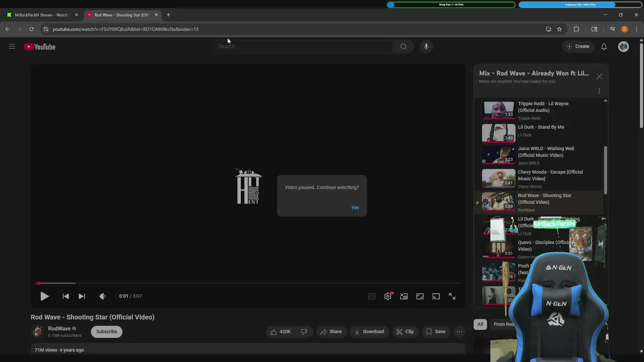Play Quavo - Disciples video
Viewport: 644px width, 362px height.
(x=538, y=249)
